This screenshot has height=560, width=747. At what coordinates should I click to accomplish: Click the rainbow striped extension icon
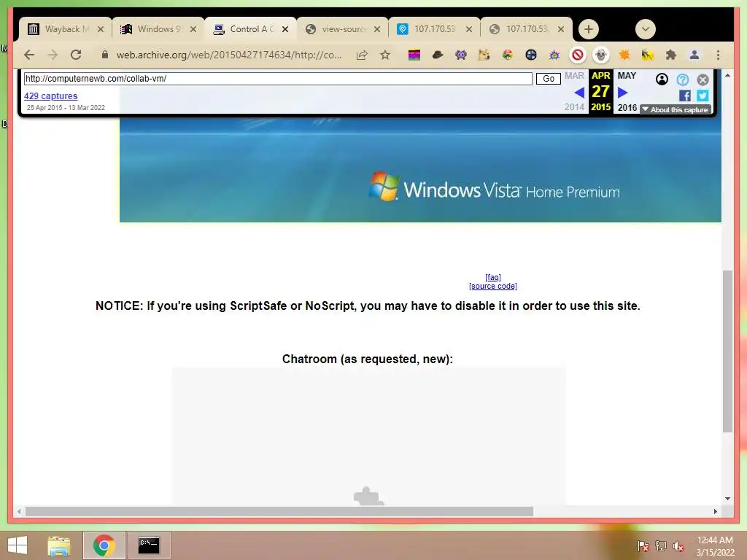tap(414, 55)
